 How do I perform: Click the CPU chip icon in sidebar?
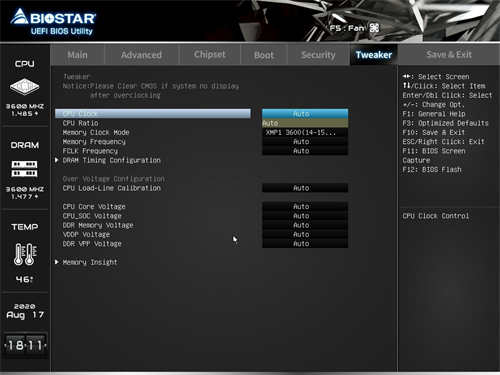[24, 87]
